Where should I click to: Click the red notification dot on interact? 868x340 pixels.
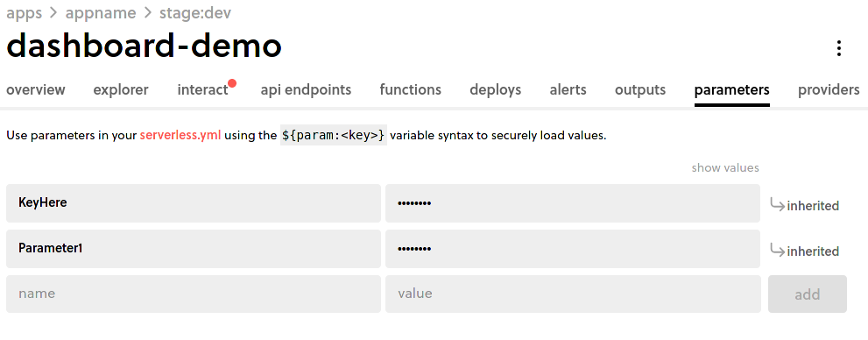232,83
